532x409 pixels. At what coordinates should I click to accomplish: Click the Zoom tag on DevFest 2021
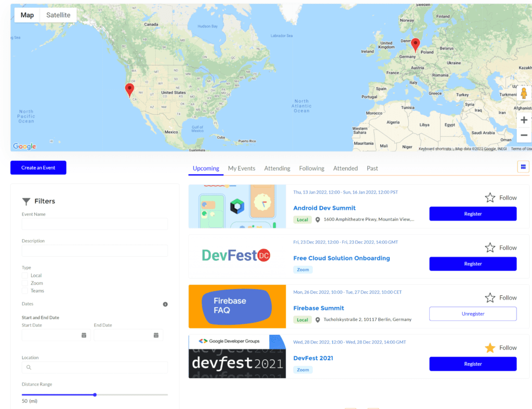coord(303,370)
